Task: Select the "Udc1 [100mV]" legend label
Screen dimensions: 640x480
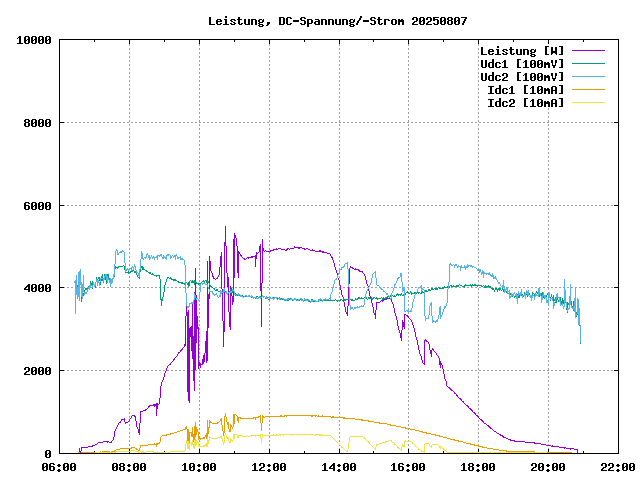Action: click(x=521, y=64)
